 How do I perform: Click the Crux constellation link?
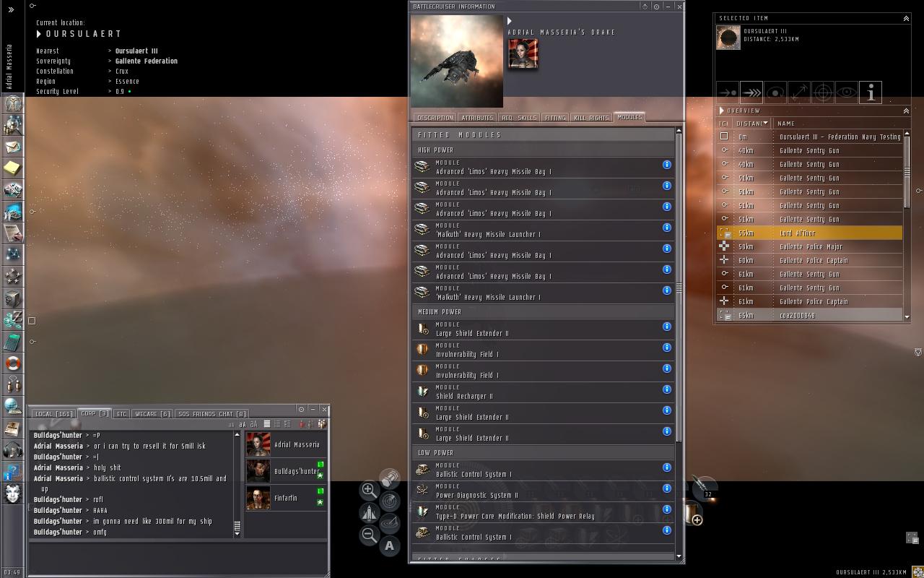tap(122, 72)
